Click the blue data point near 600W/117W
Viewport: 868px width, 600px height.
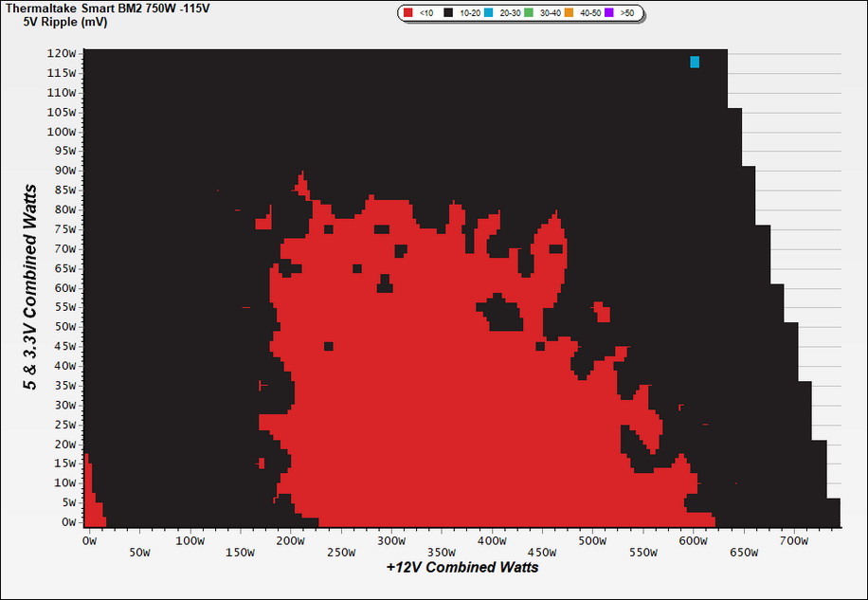point(695,62)
